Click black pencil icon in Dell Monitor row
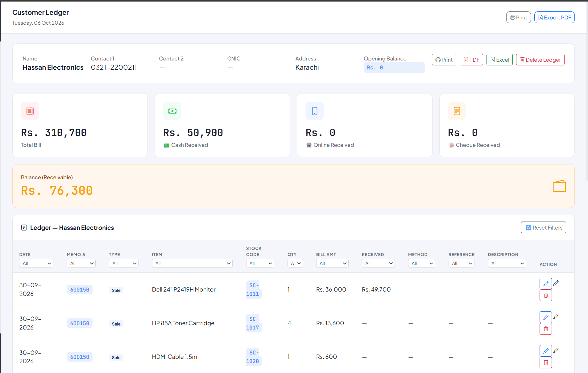This screenshot has height=373, width=588. coord(556,283)
